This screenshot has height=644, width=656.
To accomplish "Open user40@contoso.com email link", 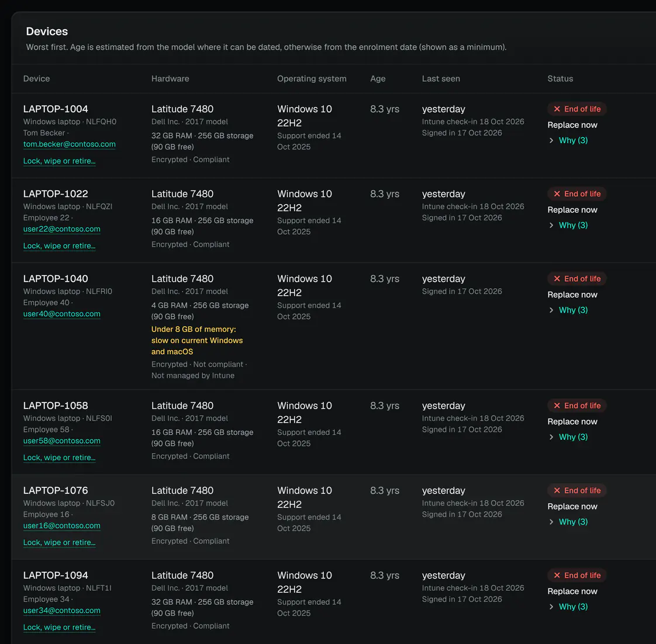I will point(62,314).
